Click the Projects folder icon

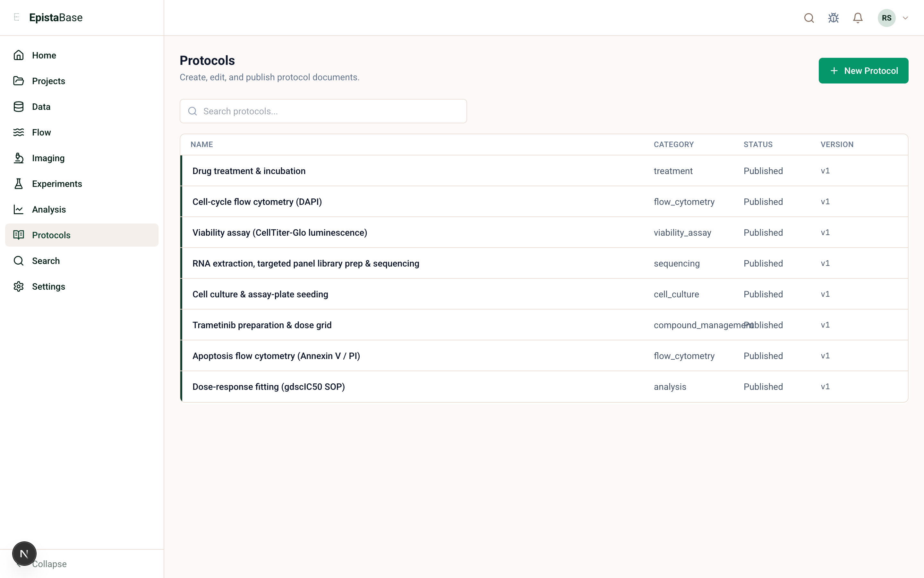[x=18, y=81]
